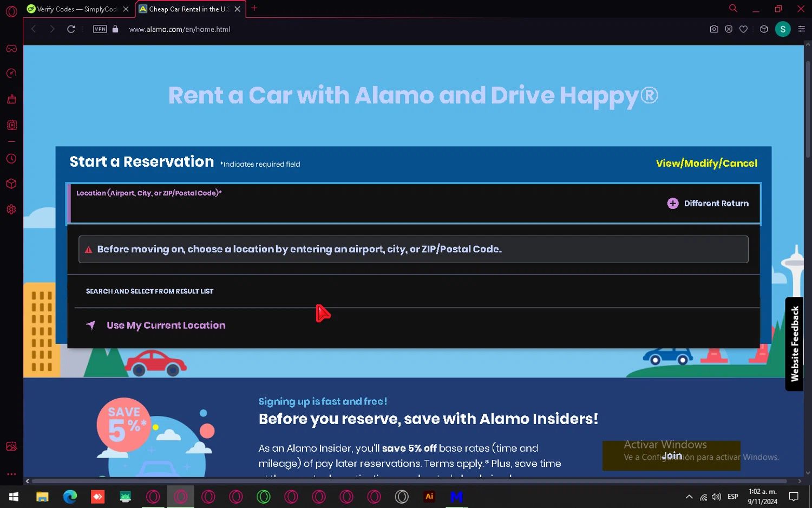Go forward to next page
This screenshot has height=508, width=812.
pos(52,29)
